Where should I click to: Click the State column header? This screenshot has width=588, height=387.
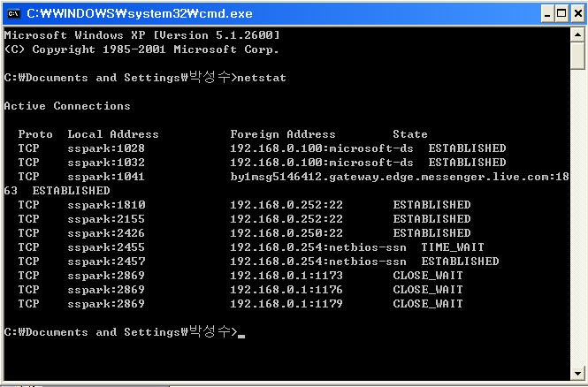pos(410,134)
